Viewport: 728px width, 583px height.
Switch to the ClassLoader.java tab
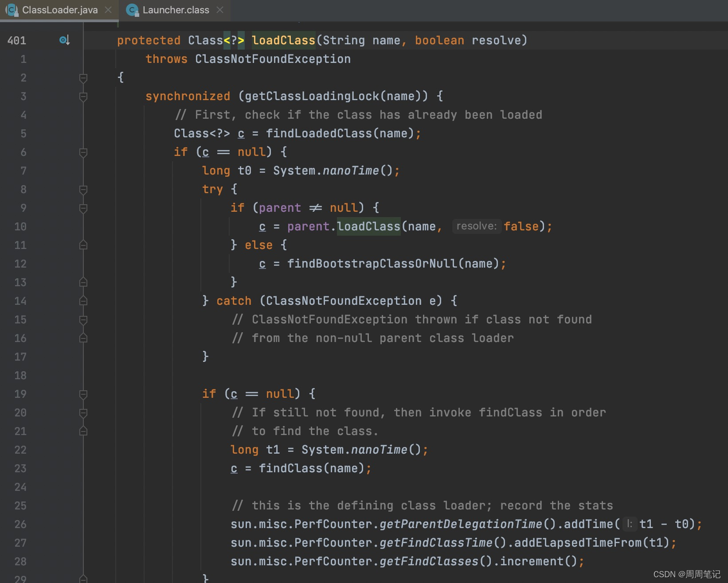click(59, 10)
